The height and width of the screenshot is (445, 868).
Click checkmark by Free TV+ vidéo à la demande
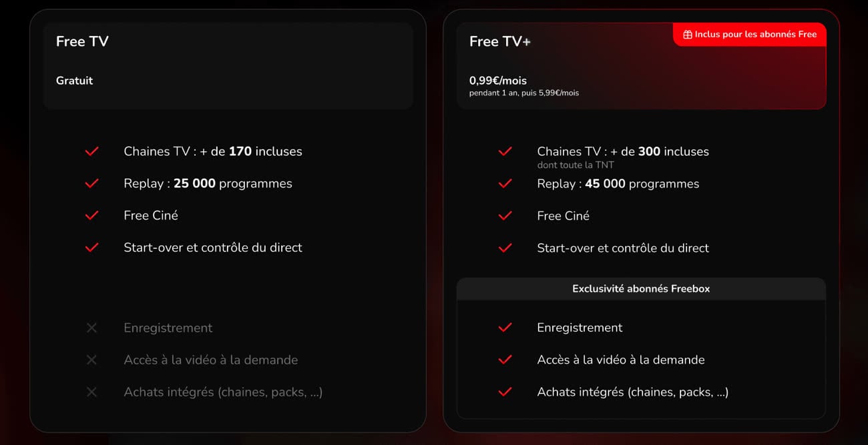(505, 360)
